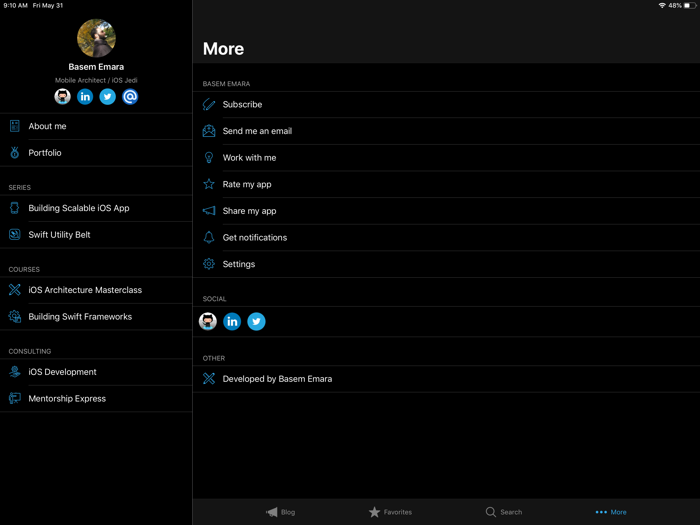Image resolution: width=700 pixels, height=525 pixels.
Task: Open LinkedIn icon in Social section
Action: coord(232,321)
